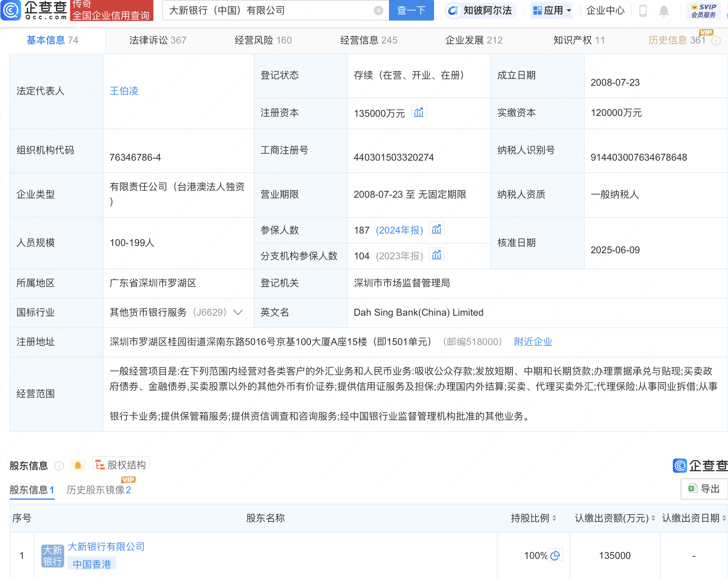Click the mobile phone icon in header
This screenshot has height=579, width=728.
pos(643,11)
